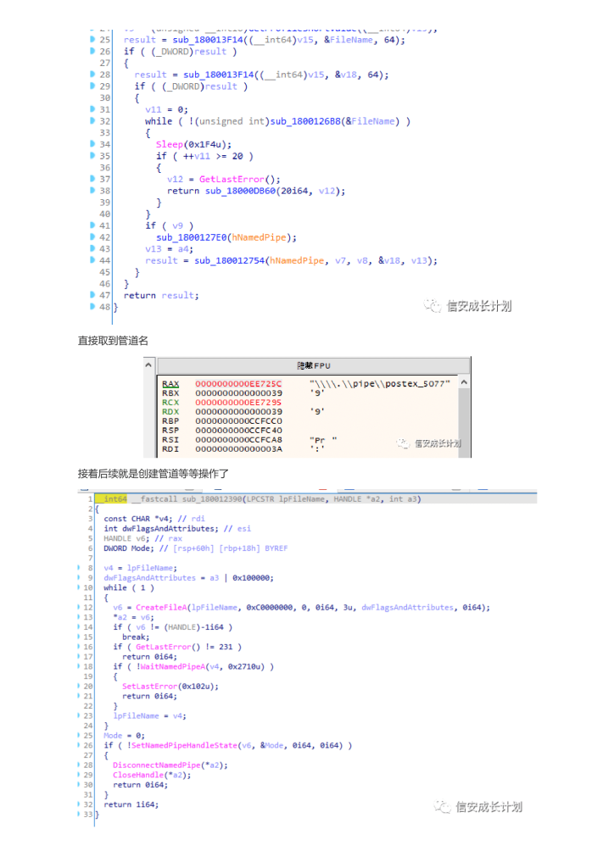Select the RSI register label
This screenshot has height=868, width=614.
[x=170, y=440]
